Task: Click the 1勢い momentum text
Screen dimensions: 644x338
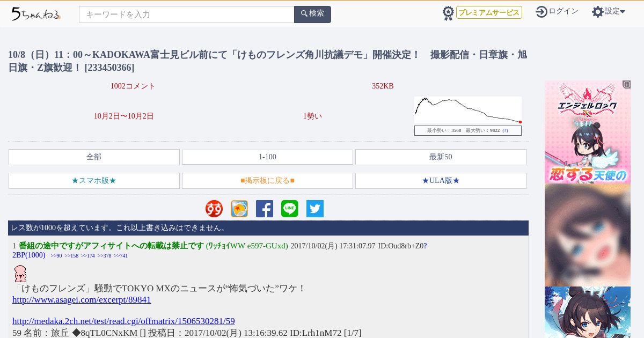Action: coord(312,116)
